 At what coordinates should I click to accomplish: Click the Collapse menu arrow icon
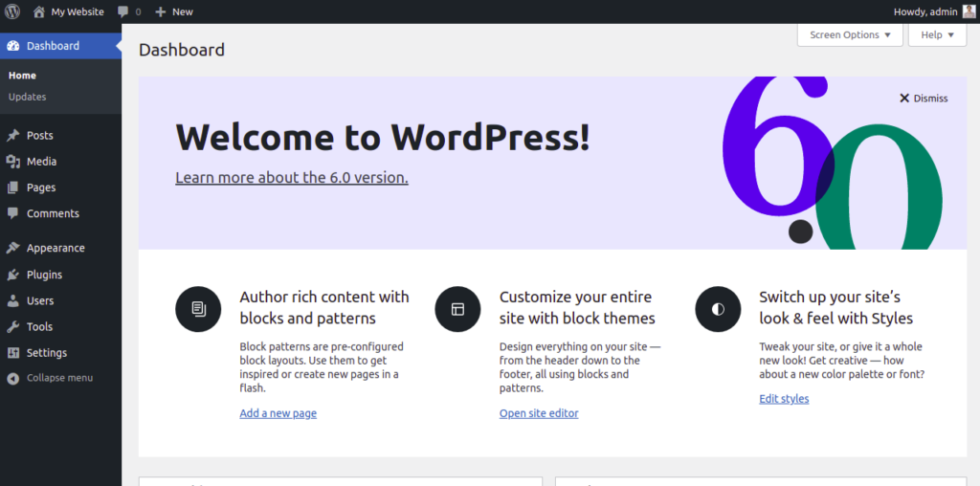13,378
